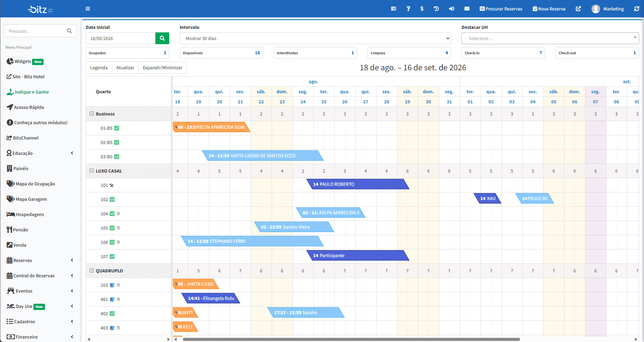Click the Bitz logo
Image resolution: width=644 pixels, height=342 pixels.
pyautogui.click(x=40, y=9)
